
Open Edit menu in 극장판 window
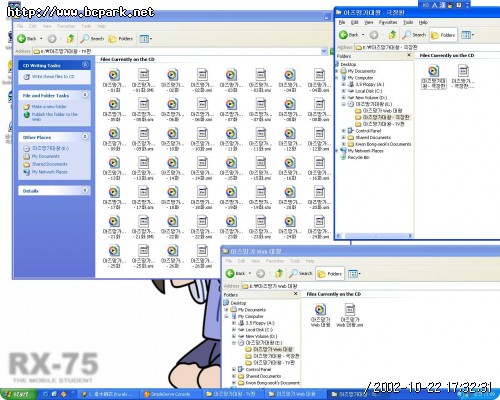click(x=354, y=22)
